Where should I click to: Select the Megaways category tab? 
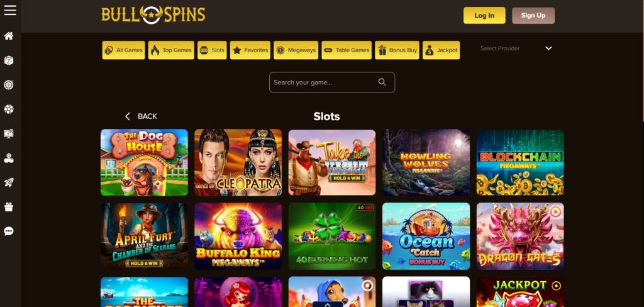pyautogui.click(x=296, y=50)
